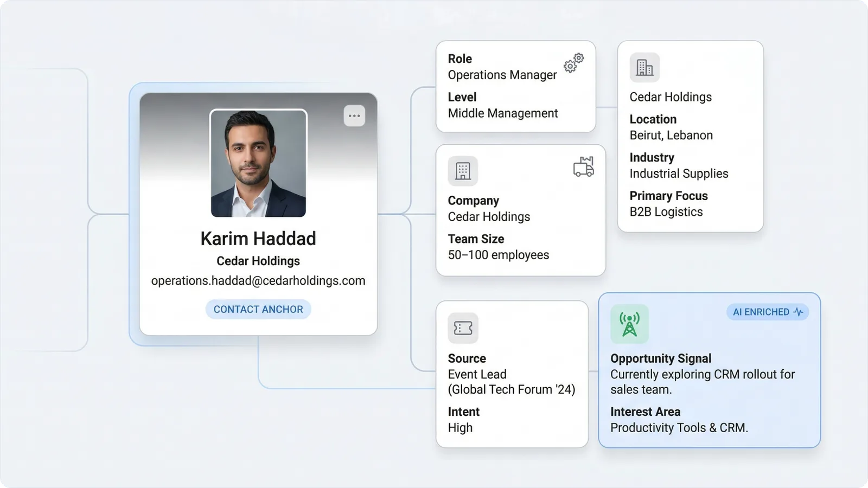Screen dimensions: 868x488
Task: Click the building icon above Company label
Action: click(x=463, y=171)
